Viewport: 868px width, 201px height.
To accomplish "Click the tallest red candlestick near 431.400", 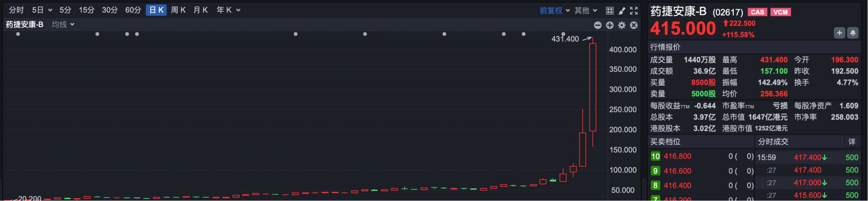I will tap(592, 87).
